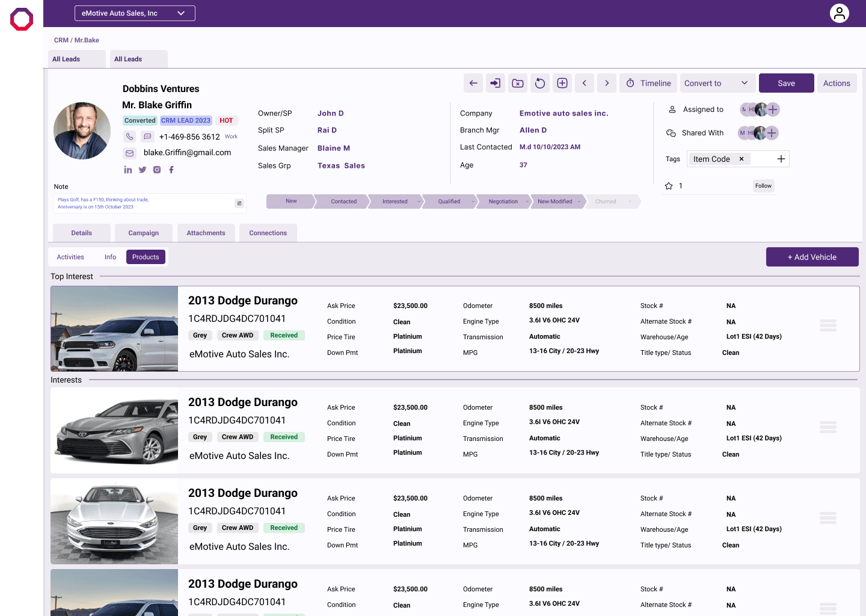This screenshot has width=866, height=616.
Task: Add a person to Assigned to
Action: tap(773, 109)
